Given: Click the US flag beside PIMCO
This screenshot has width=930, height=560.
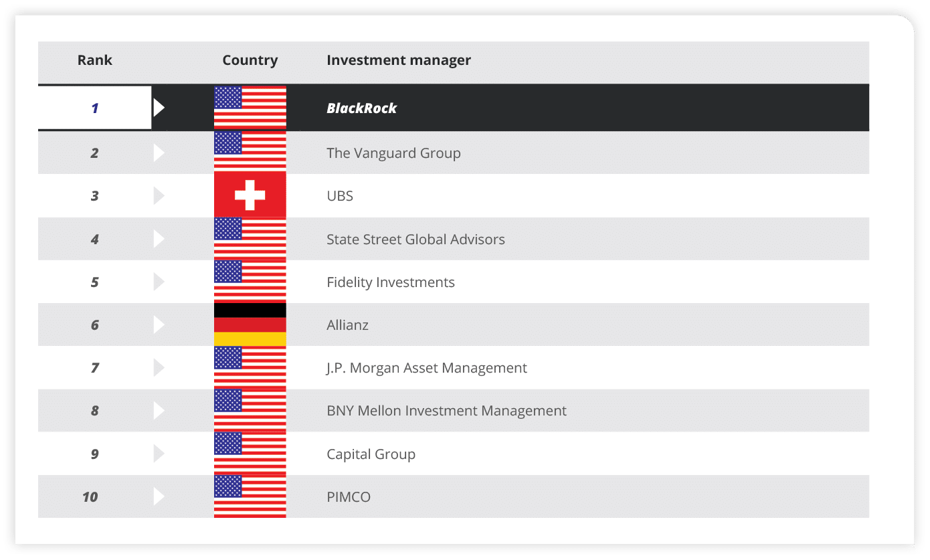Looking at the screenshot, I should pyautogui.click(x=250, y=496).
